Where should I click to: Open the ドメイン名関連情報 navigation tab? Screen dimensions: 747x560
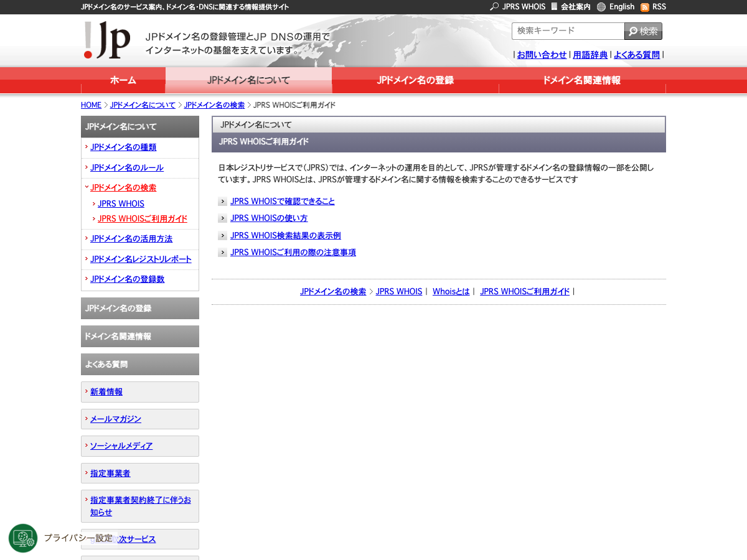pyautogui.click(x=581, y=80)
